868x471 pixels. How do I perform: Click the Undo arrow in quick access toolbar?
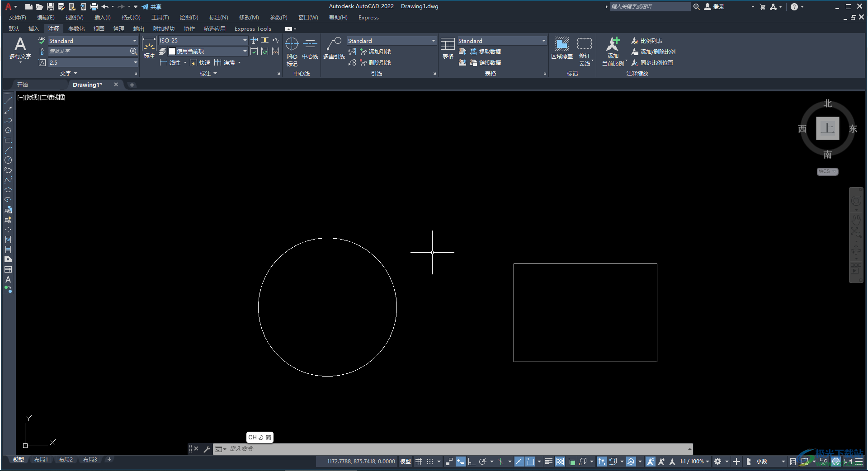tap(105, 7)
